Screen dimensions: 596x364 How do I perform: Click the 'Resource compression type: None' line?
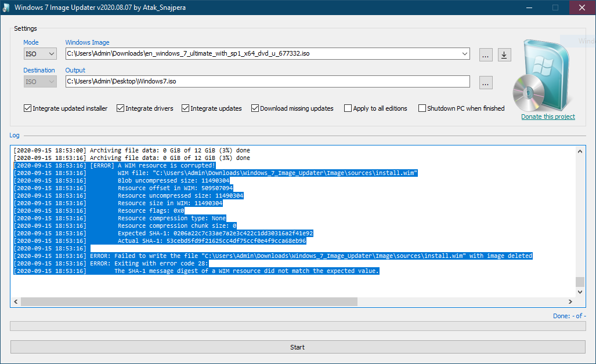(120, 219)
